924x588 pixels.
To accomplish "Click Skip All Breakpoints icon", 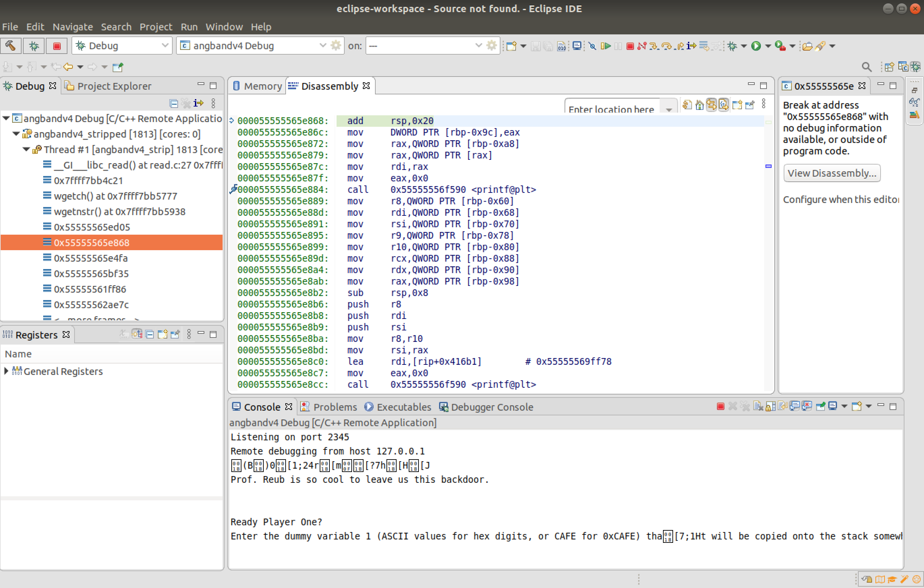I will 592,46.
